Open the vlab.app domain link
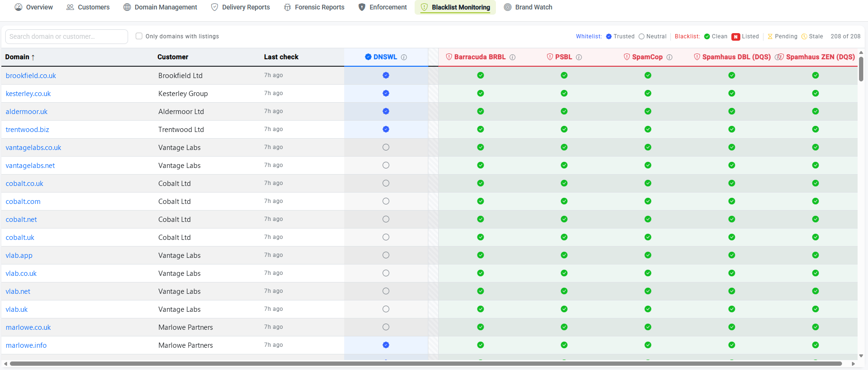868x370 pixels. coord(19,255)
